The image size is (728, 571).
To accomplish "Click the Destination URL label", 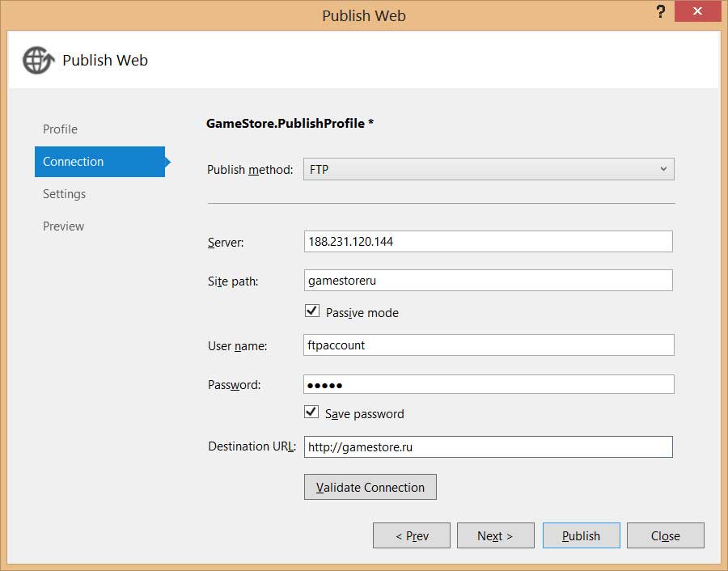I will 252,446.
